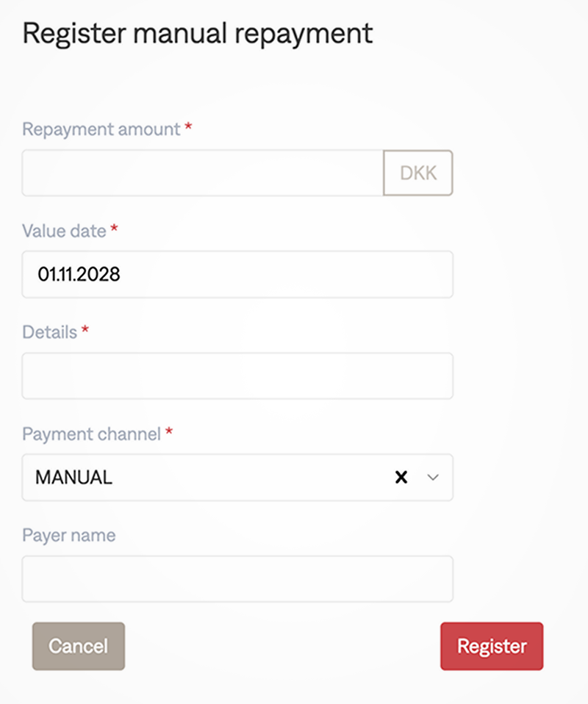
Task: Click the DKK currency button
Action: (418, 173)
